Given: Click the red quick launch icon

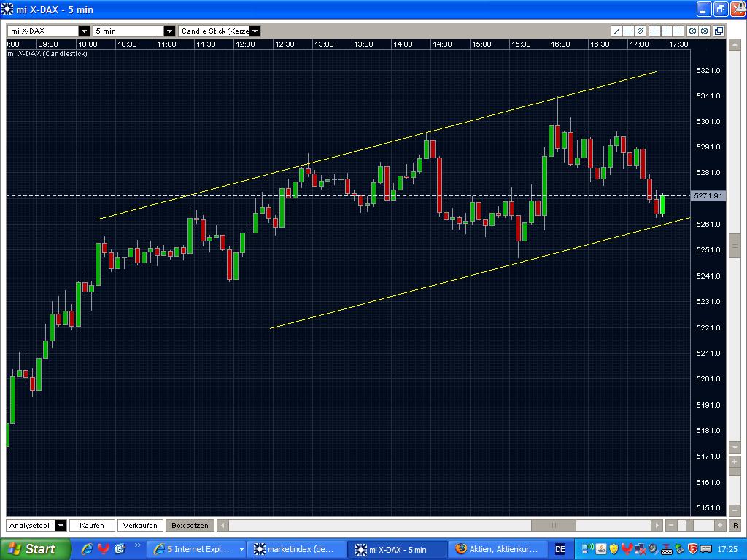Looking at the screenshot, I should click(x=104, y=549).
